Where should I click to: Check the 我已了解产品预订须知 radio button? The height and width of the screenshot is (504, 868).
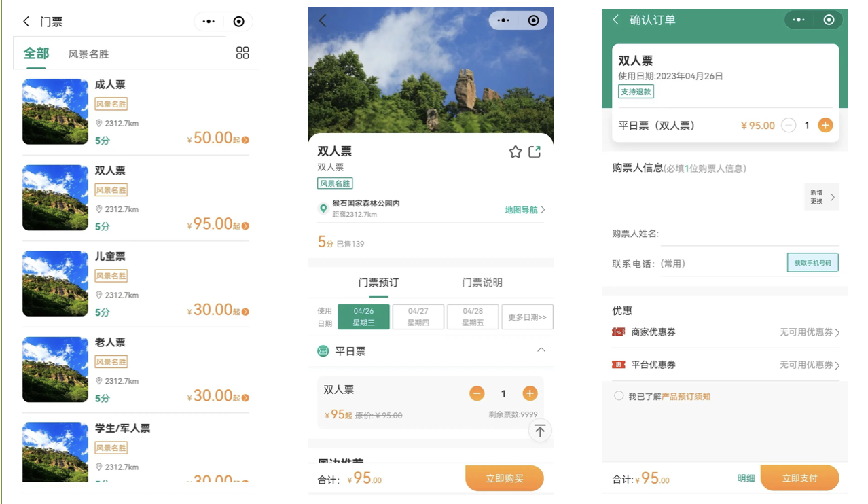[x=619, y=396]
